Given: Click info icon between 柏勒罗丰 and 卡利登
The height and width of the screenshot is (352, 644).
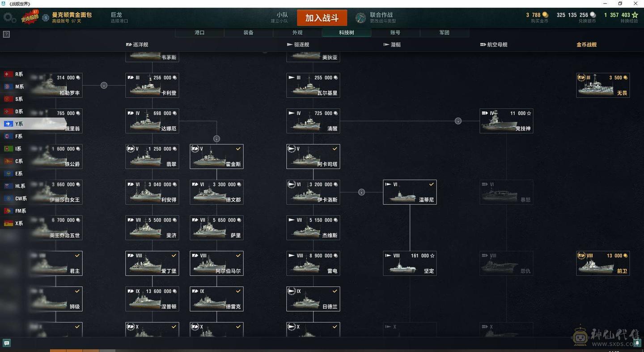Looking at the screenshot, I should click(x=104, y=85).
